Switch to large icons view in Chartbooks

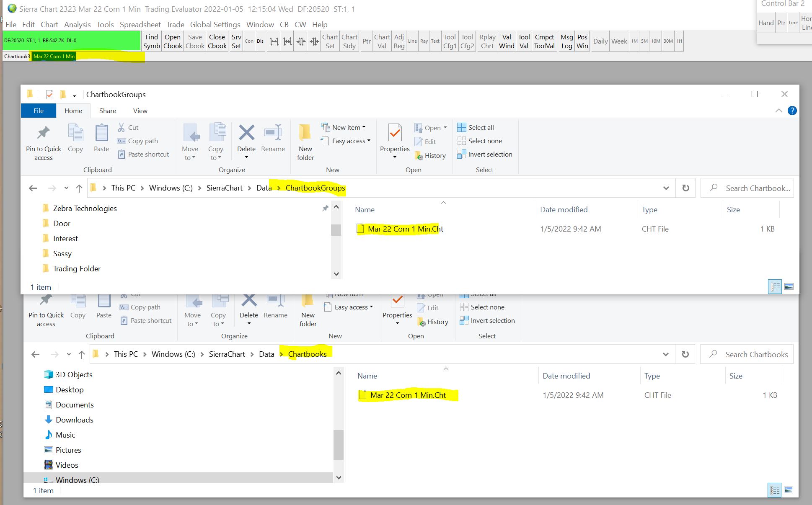pos(789,490)
